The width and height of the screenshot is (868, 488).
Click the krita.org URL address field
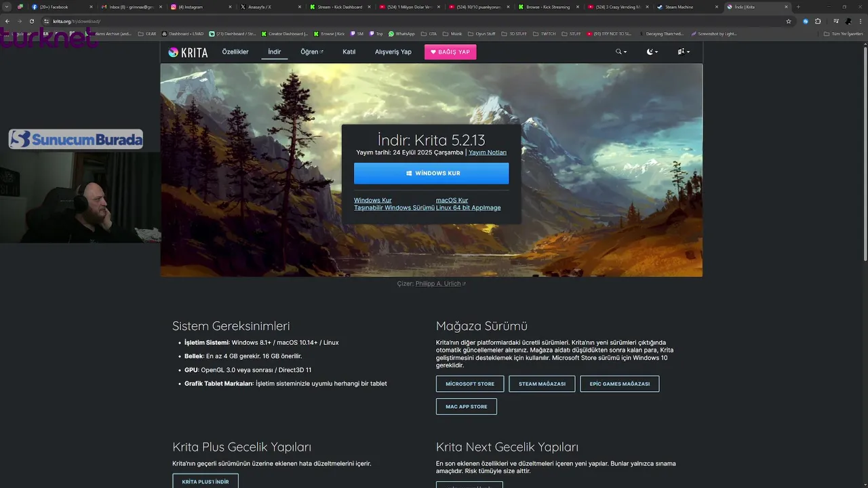(407, 21)
